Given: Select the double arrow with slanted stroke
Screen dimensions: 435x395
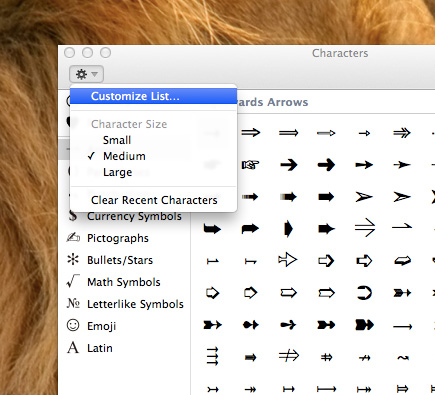Looking at the screenshot, I should click(x=289, y=356).
